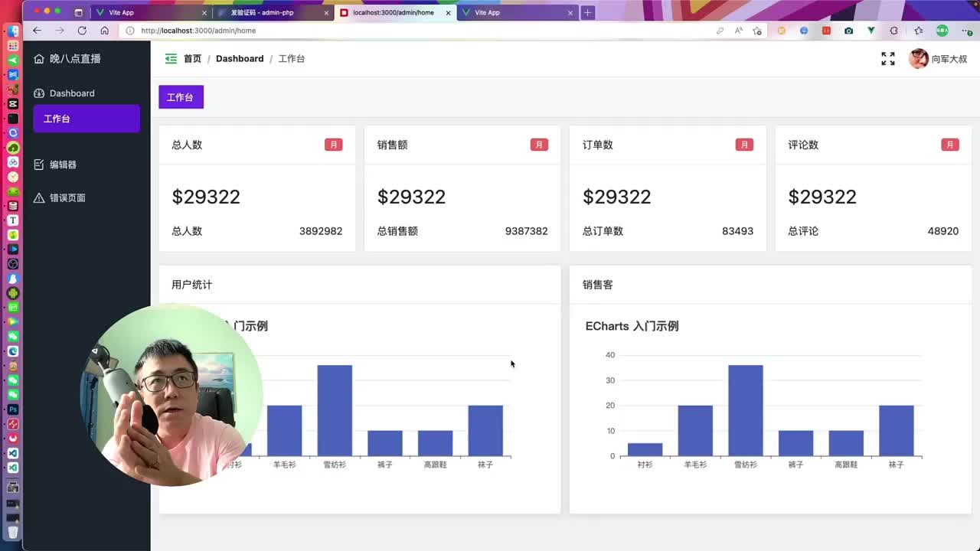The height and width of the screenshot is (551, 980).
Task: Click the browser home icon
Action: [x=105, y=31]
